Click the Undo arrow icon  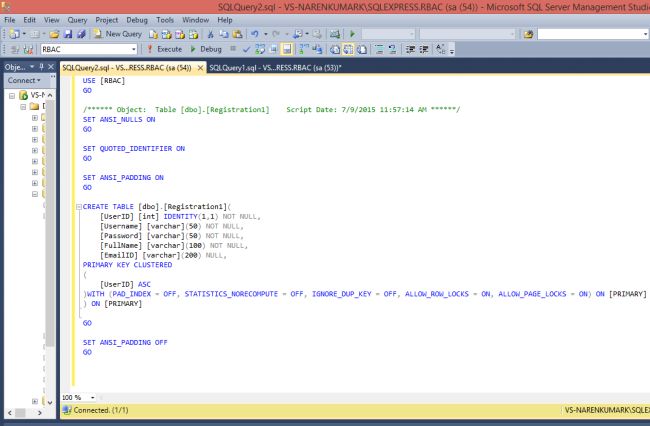257,33
